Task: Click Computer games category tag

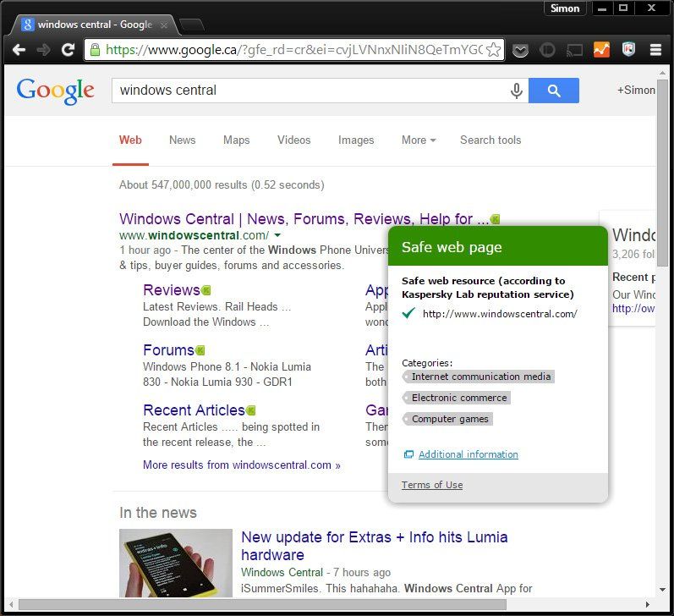Action: tap(447, 419)
